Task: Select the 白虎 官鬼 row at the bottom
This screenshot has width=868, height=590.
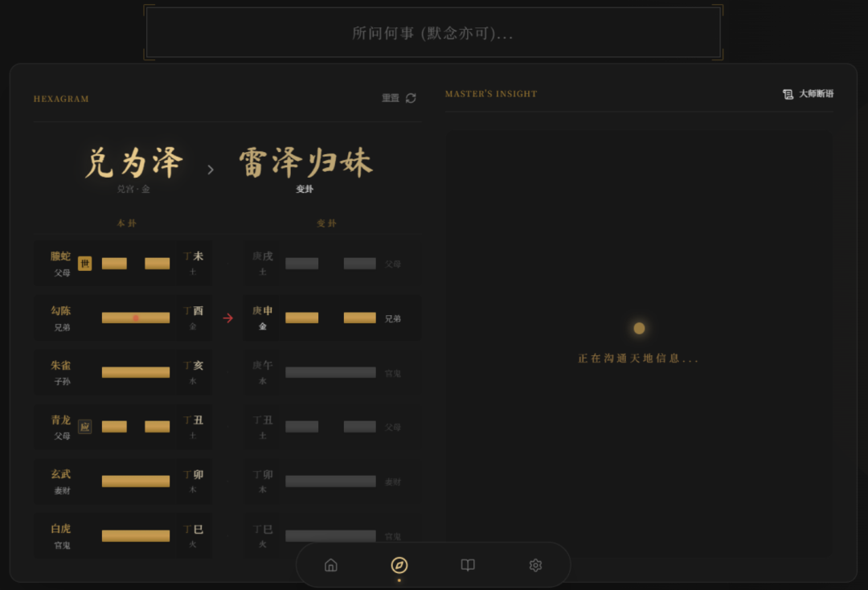Action: point(122,535)
